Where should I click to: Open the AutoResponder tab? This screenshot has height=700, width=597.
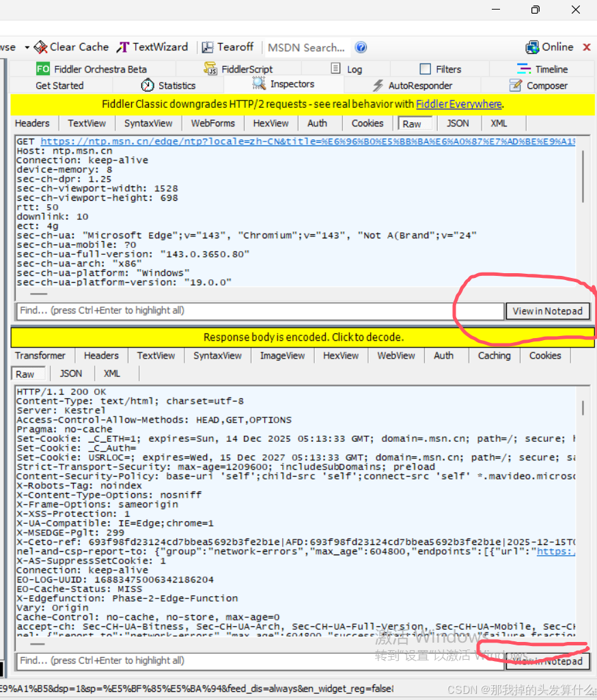point(412,85)
